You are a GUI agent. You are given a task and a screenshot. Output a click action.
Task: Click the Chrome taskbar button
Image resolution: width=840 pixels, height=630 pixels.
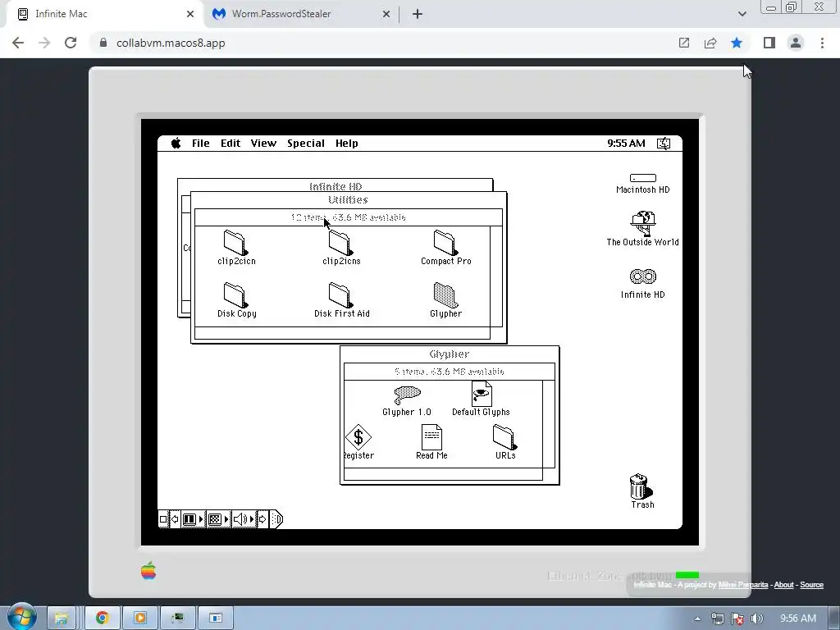tap(103, 619)
